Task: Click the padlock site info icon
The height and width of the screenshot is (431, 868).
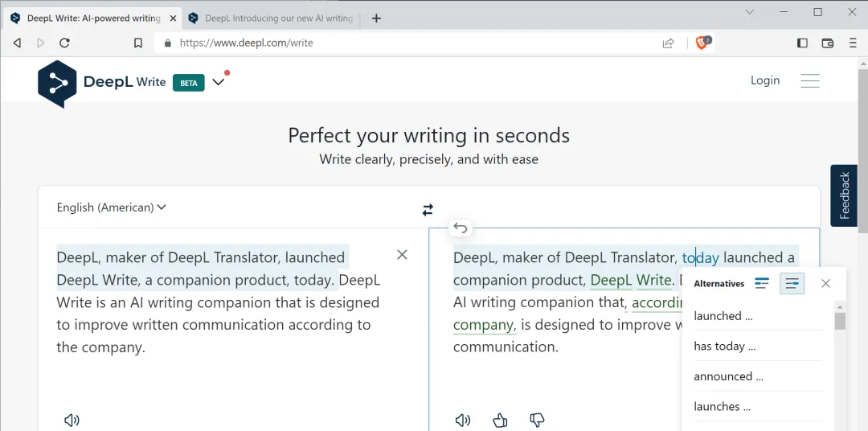Action: point(168,43)
